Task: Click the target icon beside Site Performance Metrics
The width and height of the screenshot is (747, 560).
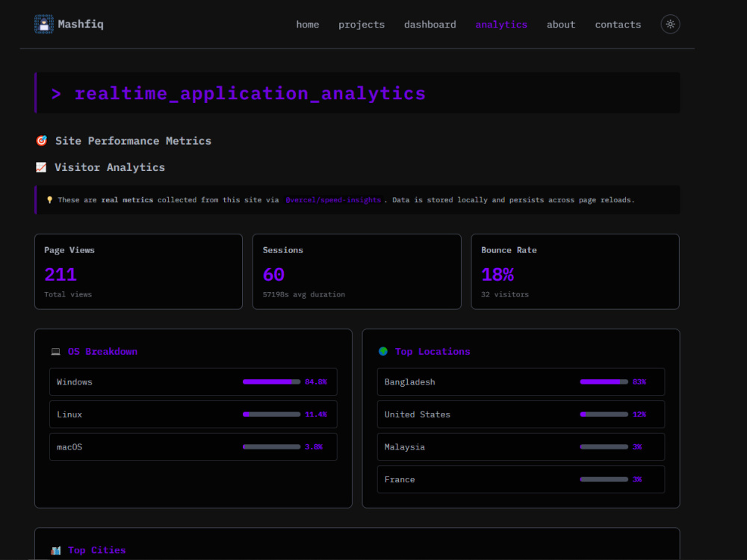Action: point(41,141)
